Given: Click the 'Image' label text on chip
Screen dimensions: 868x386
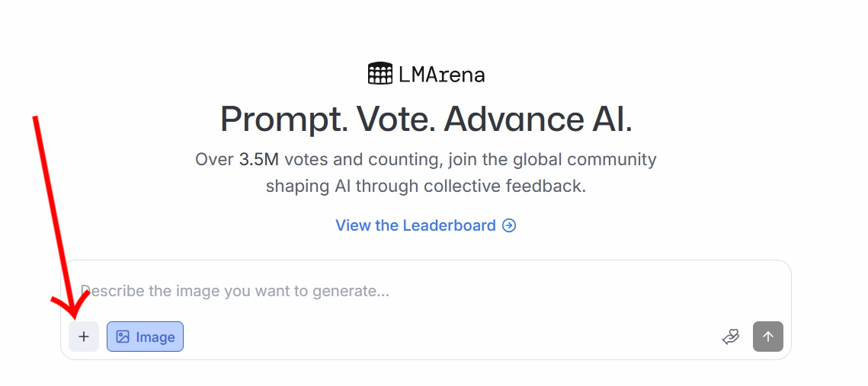Looking at the screenshot, I should pos(155,337).
